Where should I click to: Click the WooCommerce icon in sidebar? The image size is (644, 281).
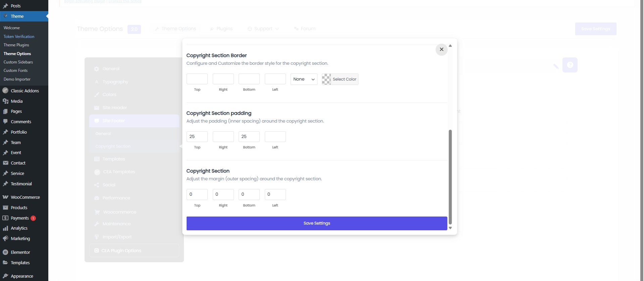point(5,197)
